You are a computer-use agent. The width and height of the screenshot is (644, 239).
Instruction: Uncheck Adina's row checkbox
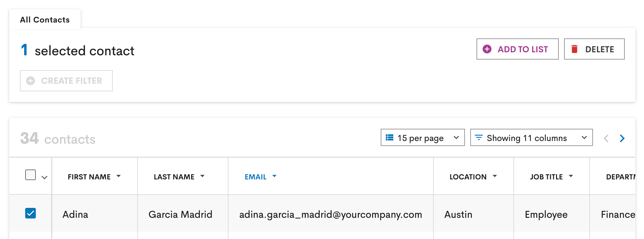click(x=31, y=214)
